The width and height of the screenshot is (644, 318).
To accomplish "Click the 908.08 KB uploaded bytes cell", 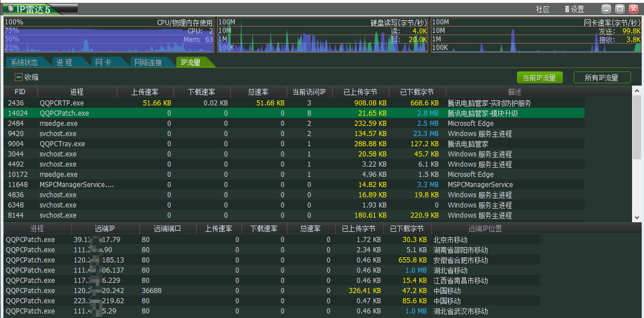I will point(370,103).
